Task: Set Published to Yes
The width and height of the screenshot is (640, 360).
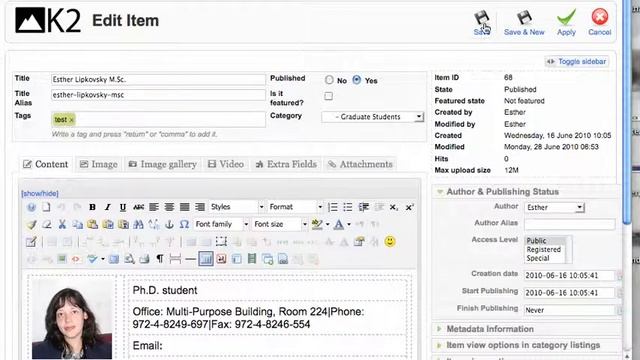Action: (357, 80)
